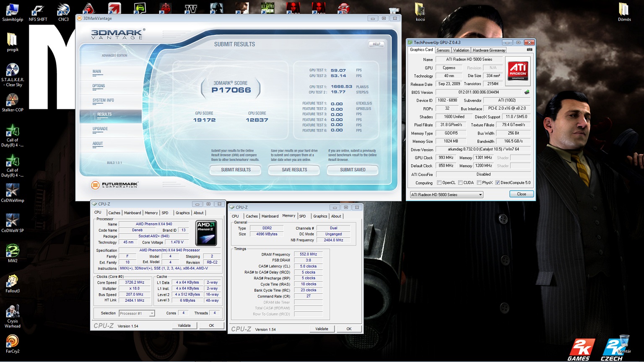
Task: Select the CoDWaWmp desktop icon
Action: tap(12, 193)
